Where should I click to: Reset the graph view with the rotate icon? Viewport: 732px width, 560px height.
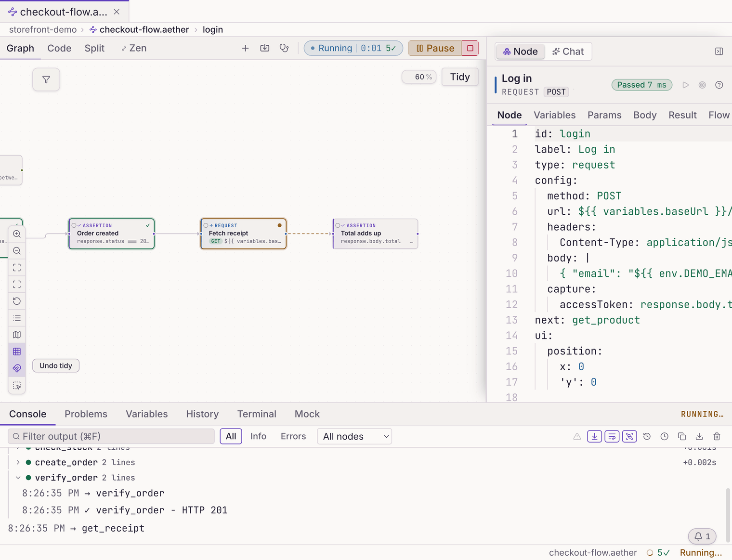(17, 301)
